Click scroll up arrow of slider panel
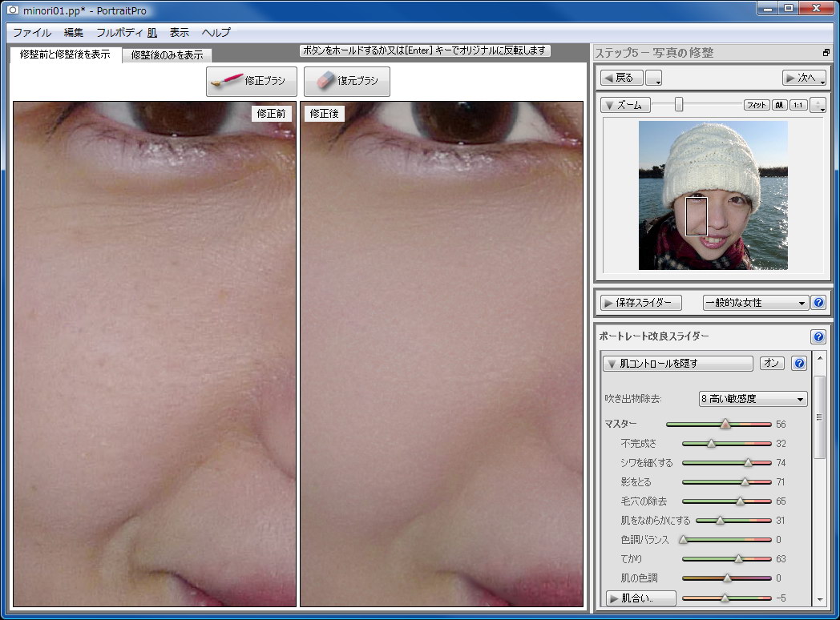This screenshot has width=840, height=620. pyautogui.click(x=819, y=358)
